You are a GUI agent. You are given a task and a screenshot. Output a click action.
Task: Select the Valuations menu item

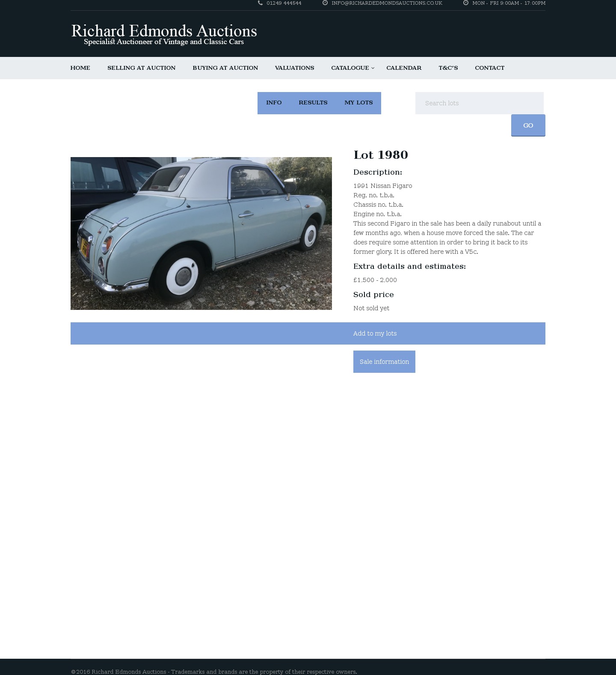click(x=294, y=68)
